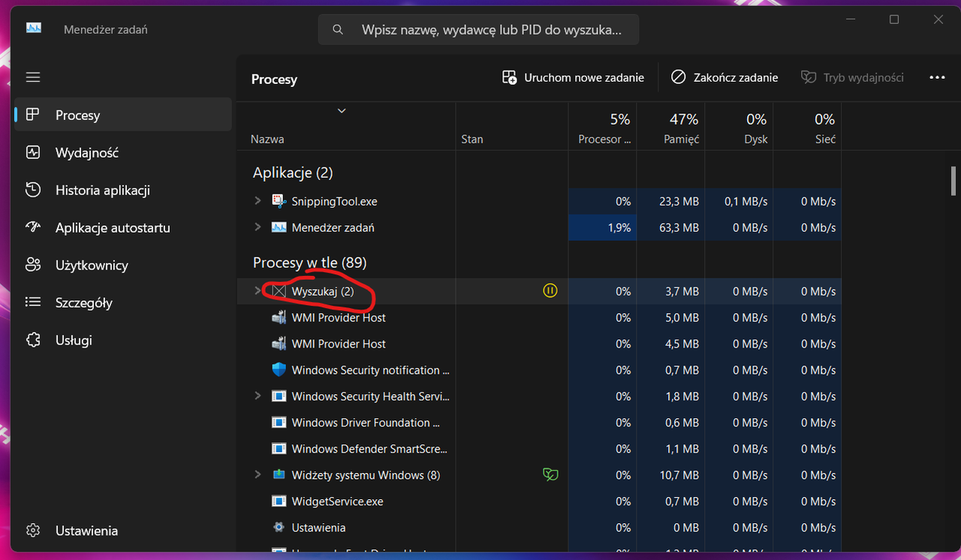
Task: Click the Wyszukaj process icon
Action: coord(279,291)
